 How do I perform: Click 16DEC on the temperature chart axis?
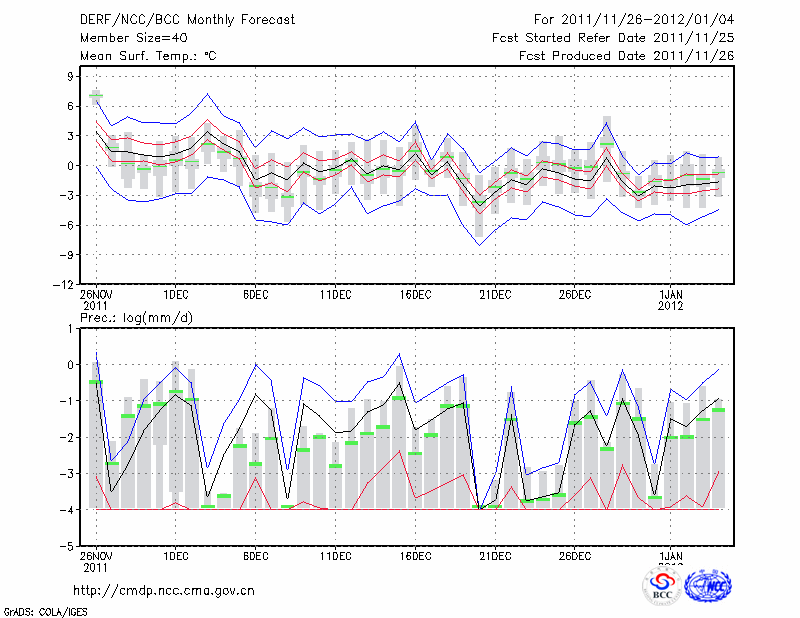pos(415,294)
